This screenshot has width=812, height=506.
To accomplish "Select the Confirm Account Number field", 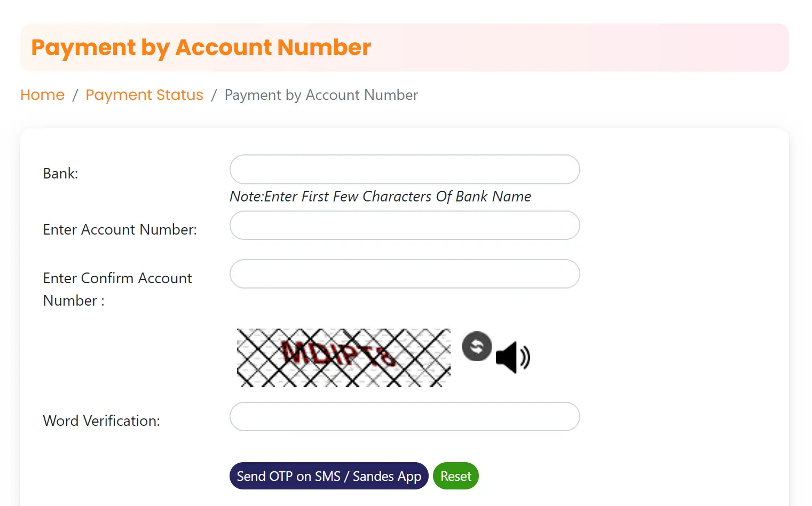I will 404,274.
